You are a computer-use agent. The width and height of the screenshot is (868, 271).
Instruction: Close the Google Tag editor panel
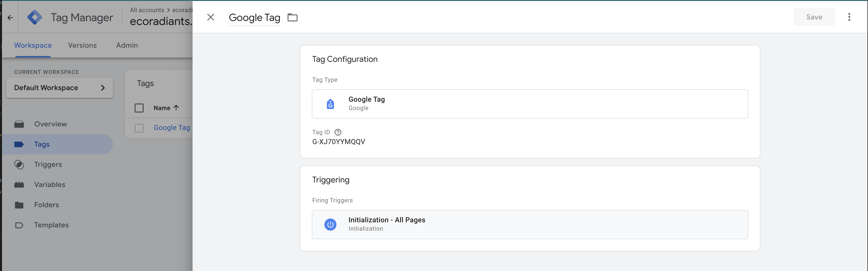[211, 17]
